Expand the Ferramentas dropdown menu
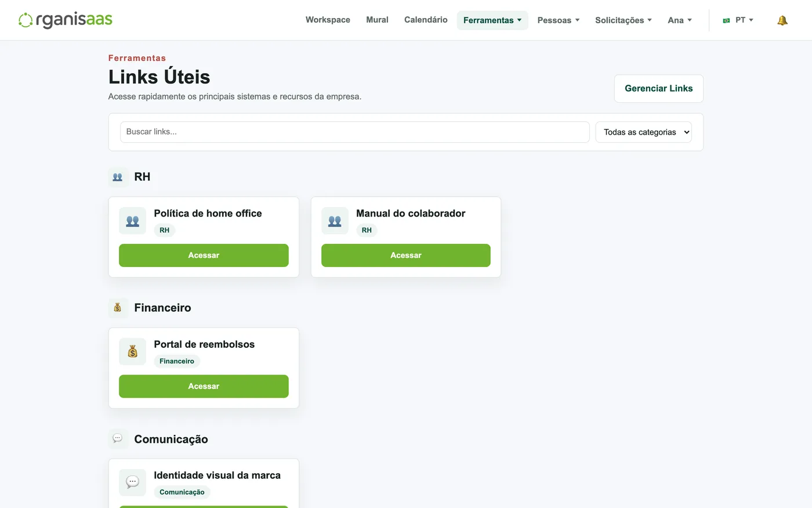The image size is (812, 508). (x=492, y=20)
